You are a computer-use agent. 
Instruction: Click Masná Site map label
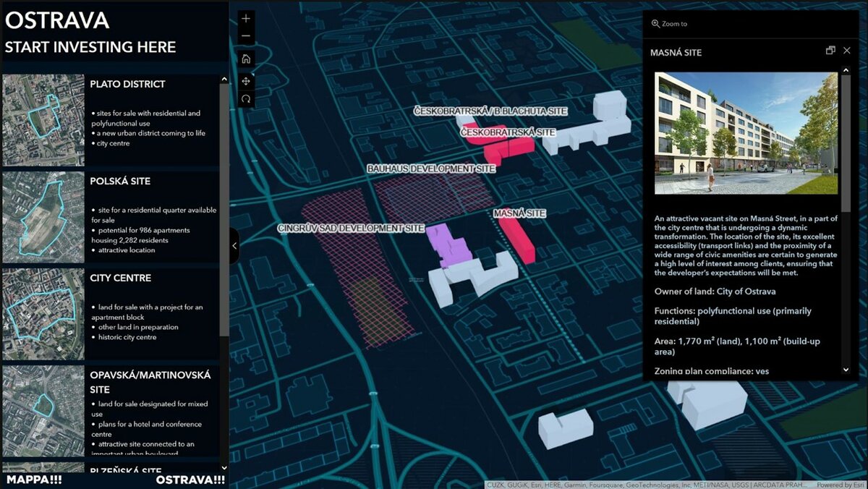[x=519, y=214]
